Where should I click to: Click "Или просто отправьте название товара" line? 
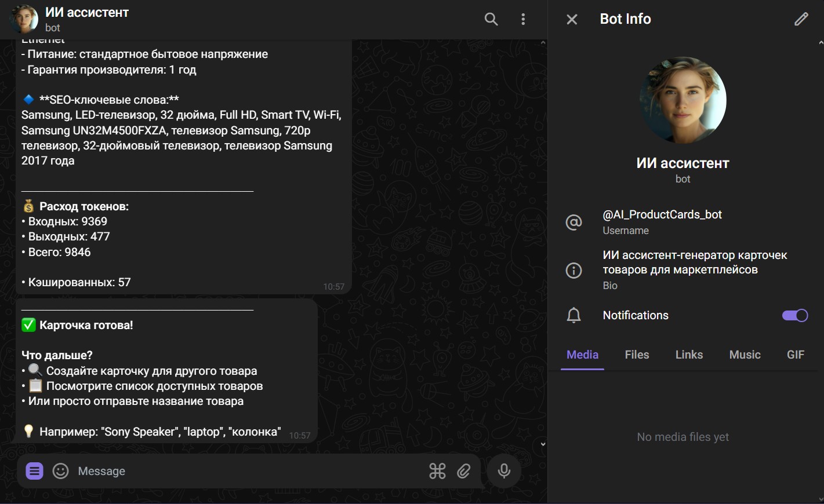click(x=132, y=401)
